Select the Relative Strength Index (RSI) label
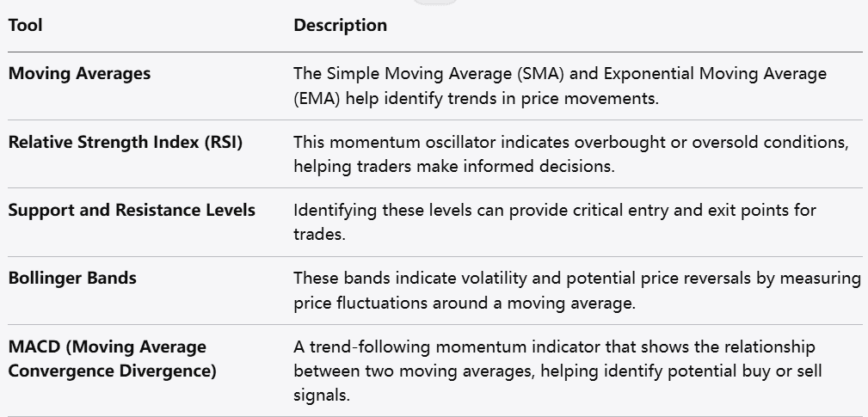This screenshot has width=868, height=417. click(126, 142)
